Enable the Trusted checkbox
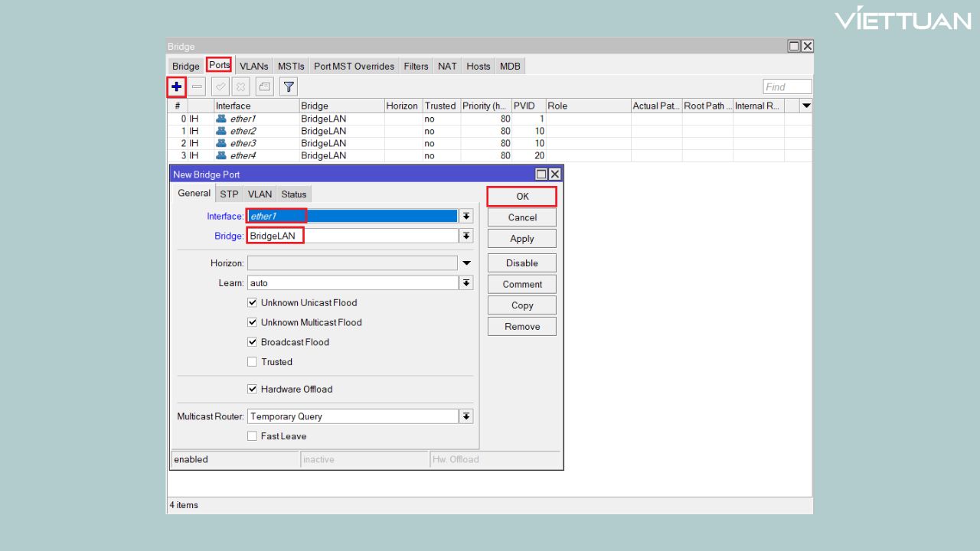Viewport: 980px width, 551px height. point(252,362)
